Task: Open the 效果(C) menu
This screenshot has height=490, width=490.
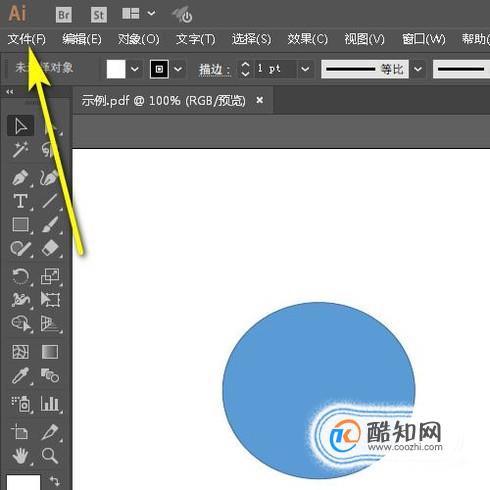Action: [x=308, y=39]
